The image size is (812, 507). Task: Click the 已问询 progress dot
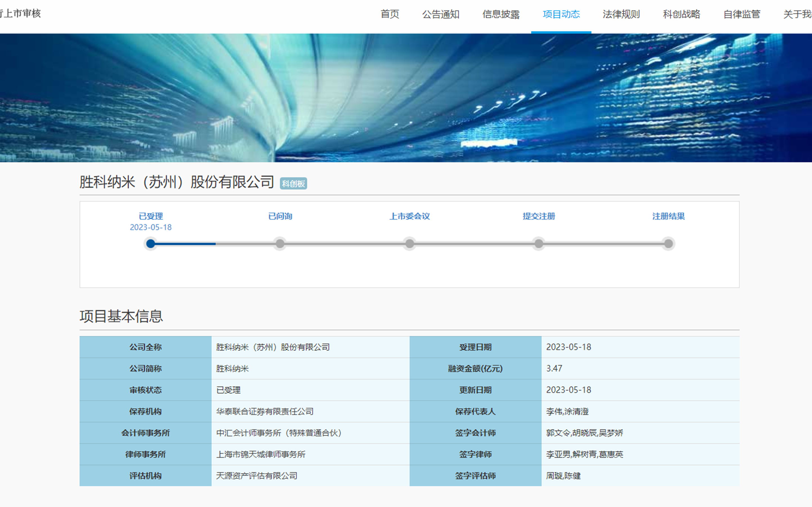[280, 243]
